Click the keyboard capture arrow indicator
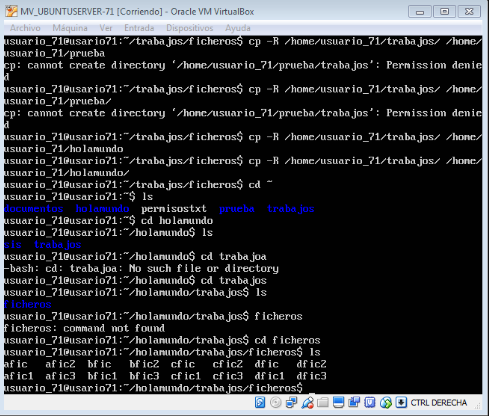 click(401, 402)
